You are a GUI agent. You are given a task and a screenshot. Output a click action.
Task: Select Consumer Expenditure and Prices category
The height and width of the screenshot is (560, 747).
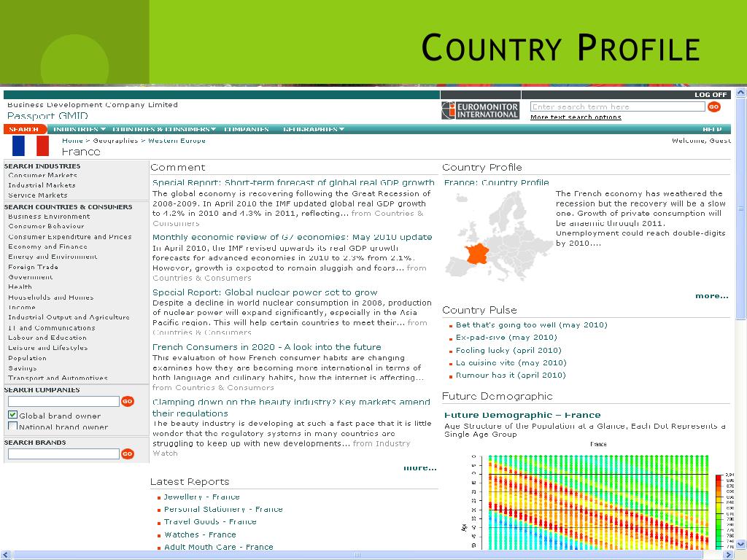click(x=69, y=237)
